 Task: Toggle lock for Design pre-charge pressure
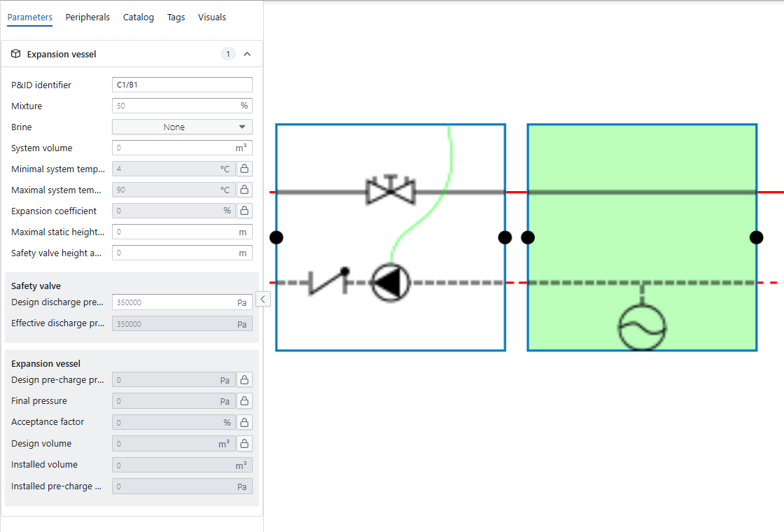tap(244, 380)
